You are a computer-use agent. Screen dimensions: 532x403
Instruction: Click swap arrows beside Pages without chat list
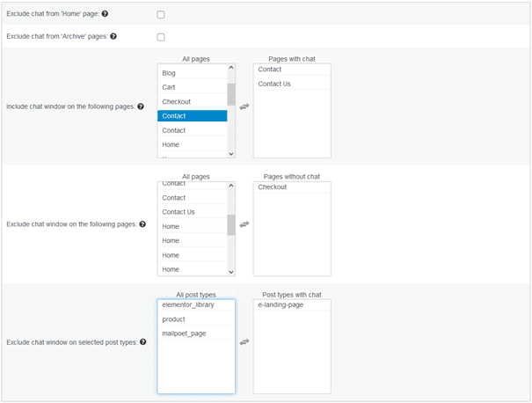(x=244, y=224)
